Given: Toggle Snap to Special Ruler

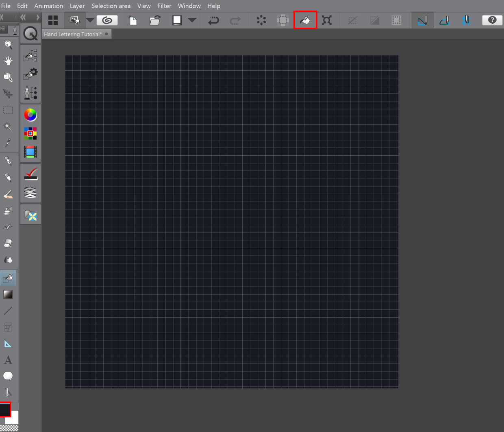Looking at the screenshot, I should [x=444, y=20].
